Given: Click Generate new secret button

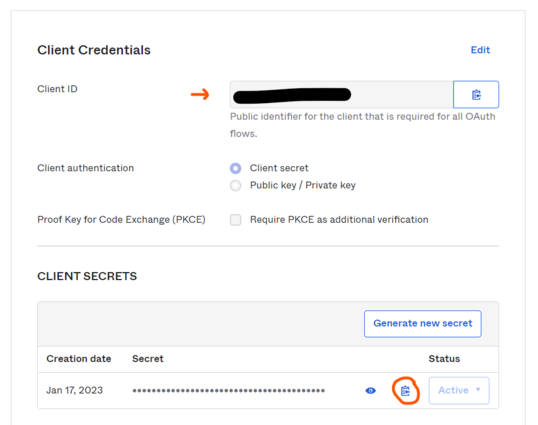Looking at the screenshot, I should pos(423,324).
